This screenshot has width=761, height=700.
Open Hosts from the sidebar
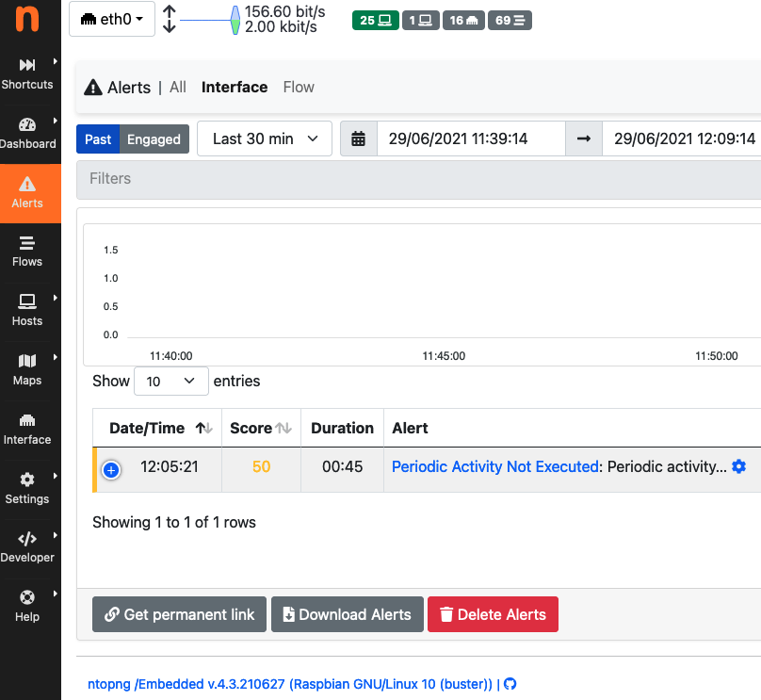pos(29,311)
